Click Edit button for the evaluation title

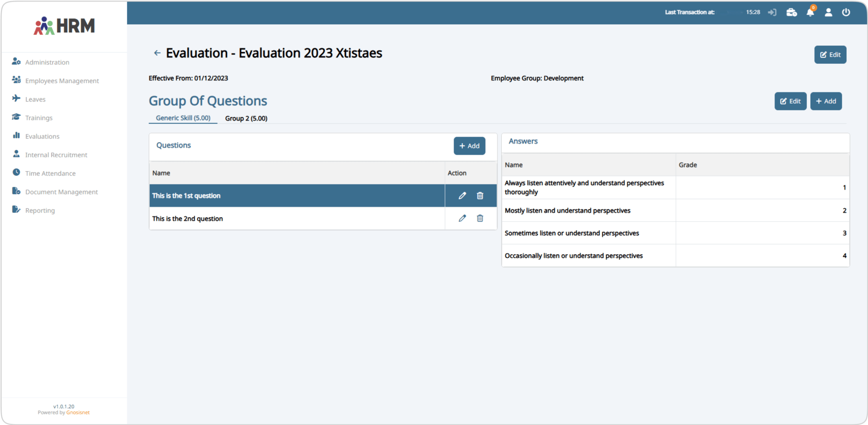[830, 55]
